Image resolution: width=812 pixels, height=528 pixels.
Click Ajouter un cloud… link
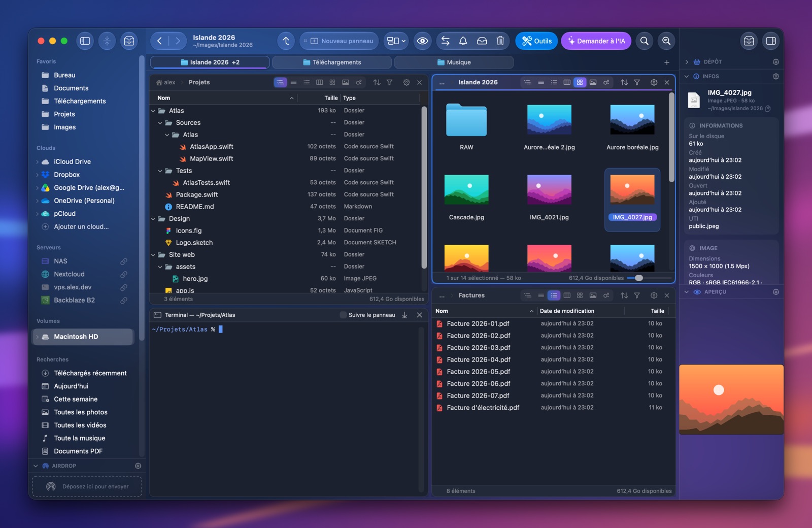(81, 227)
